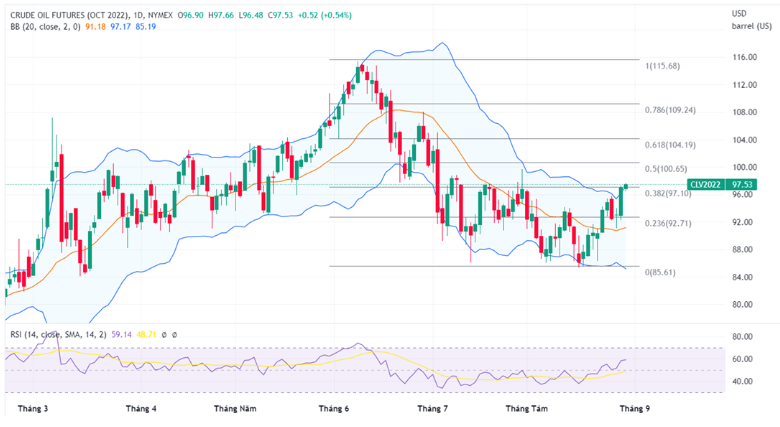Click the low price value L96.48
This screenshot has width=780, height=427.
pos(251,15)
